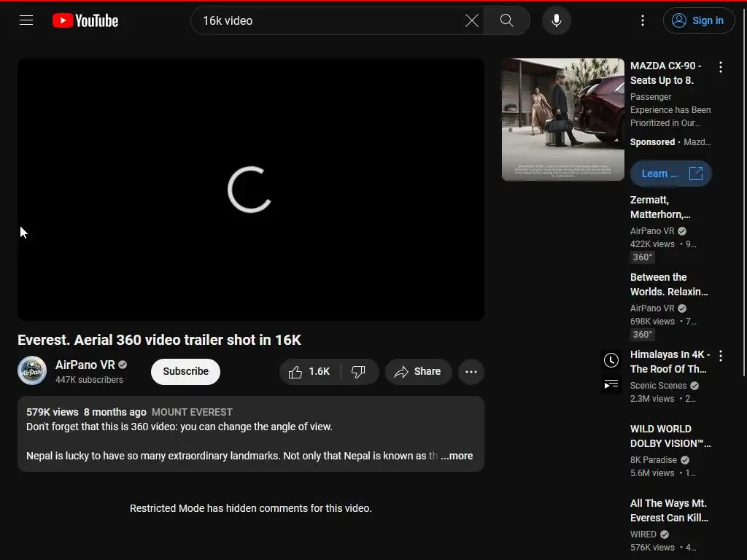Click Scenic Scenes channel name
This screenshot has width=747, height=560.
[x=658, y=385]
